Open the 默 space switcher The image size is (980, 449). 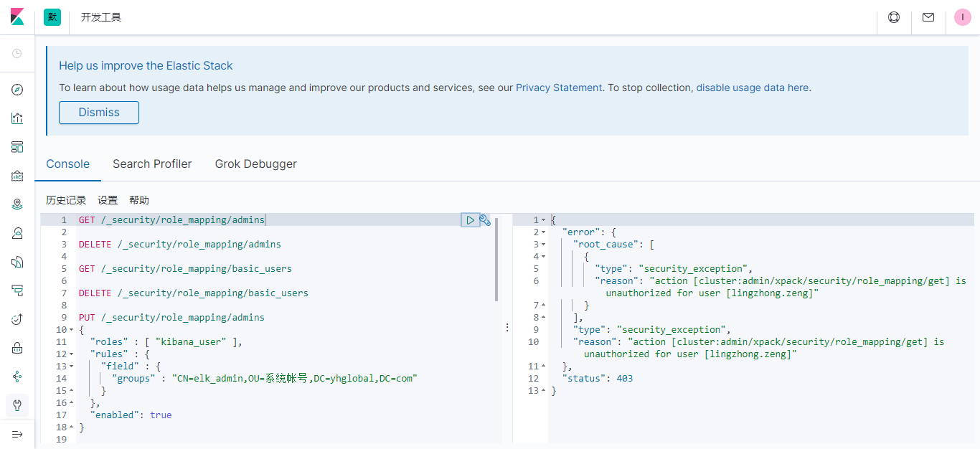(x=52, y=16)
